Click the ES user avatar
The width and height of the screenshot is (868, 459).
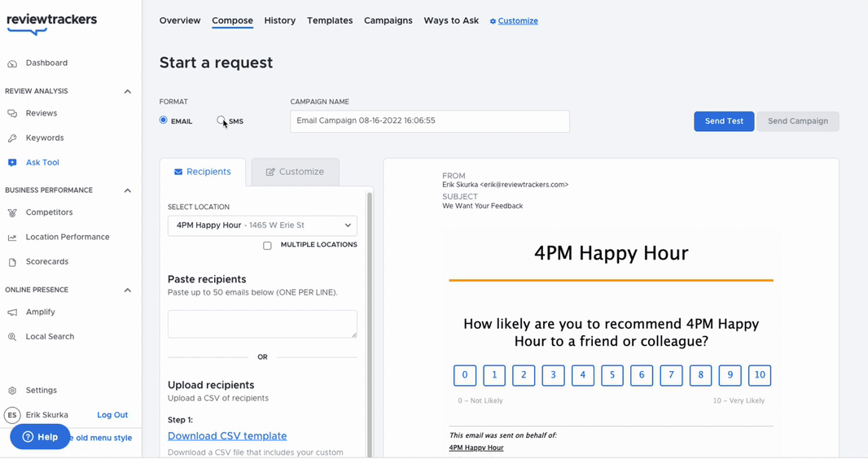12,415
